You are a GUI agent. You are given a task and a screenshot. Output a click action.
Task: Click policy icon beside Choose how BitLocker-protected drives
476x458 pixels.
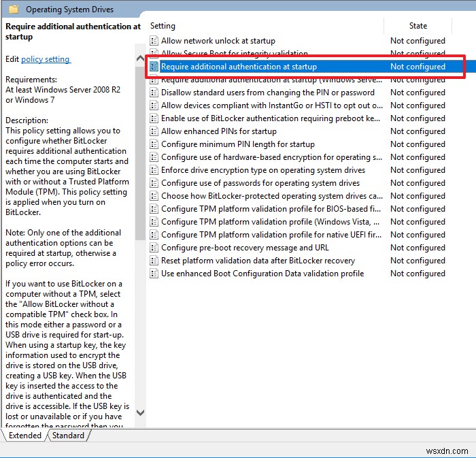tap(154, 196)
